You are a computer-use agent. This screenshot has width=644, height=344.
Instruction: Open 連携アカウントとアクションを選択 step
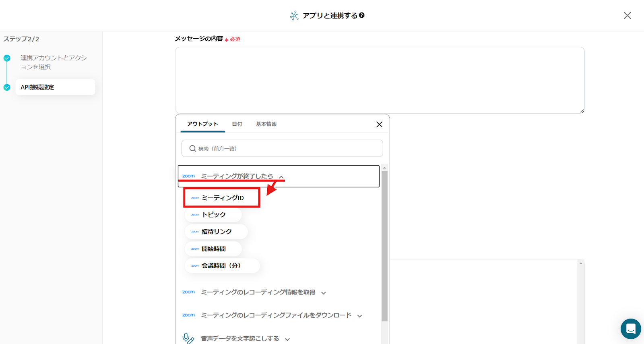click(x=53, y=62)
